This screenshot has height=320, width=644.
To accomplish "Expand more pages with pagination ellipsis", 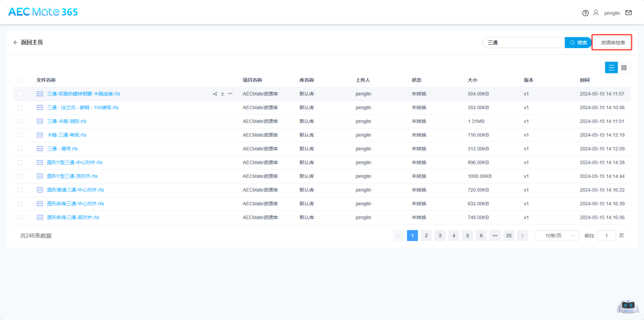I will click(x=495, y=236).
